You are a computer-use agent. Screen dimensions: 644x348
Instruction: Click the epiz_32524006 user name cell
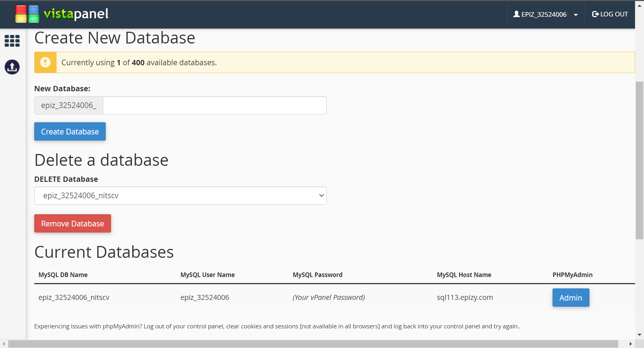(205, 297)
